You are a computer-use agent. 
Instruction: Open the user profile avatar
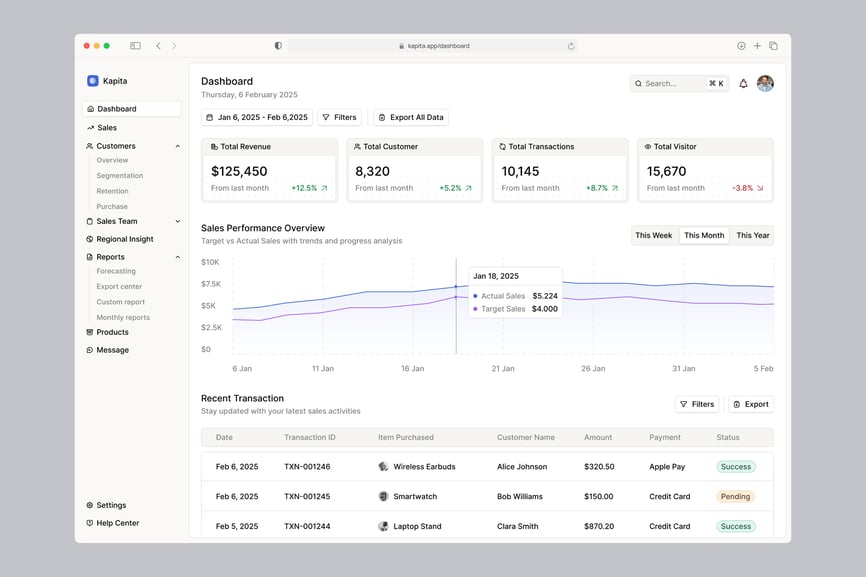click(765, 84)
